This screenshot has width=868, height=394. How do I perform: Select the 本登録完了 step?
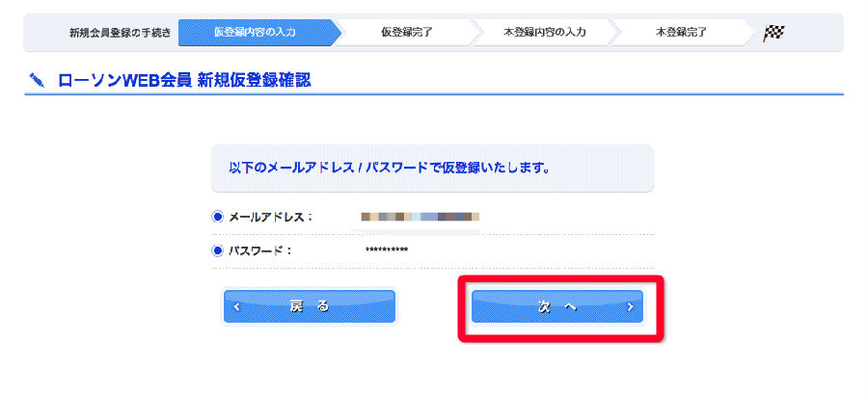click(682, 32)
